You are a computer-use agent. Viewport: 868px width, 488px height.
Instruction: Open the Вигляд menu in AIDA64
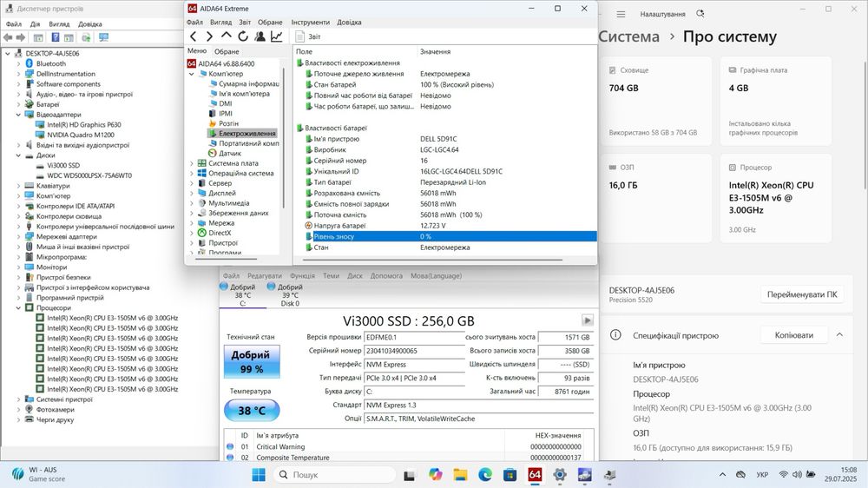(x=220, y=23)
